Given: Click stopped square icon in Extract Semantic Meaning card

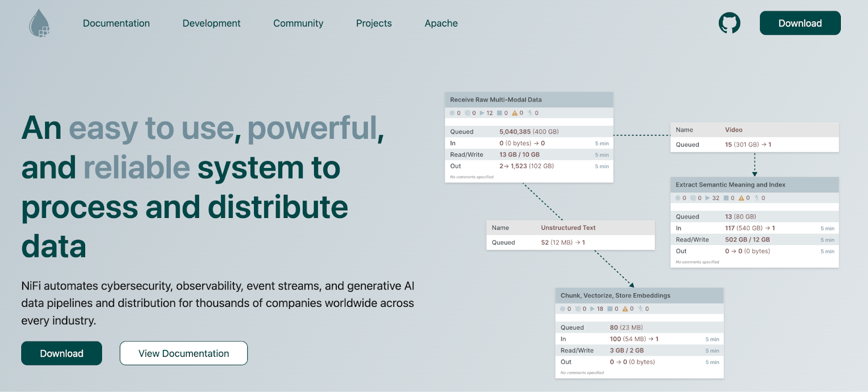Looking at the screenshot, I should point(726,198).
